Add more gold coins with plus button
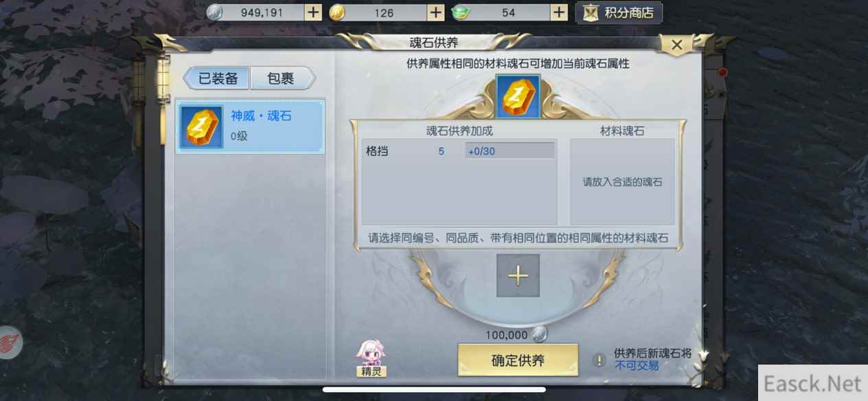This screenshot has width=868, height=401. coord(436,12)
